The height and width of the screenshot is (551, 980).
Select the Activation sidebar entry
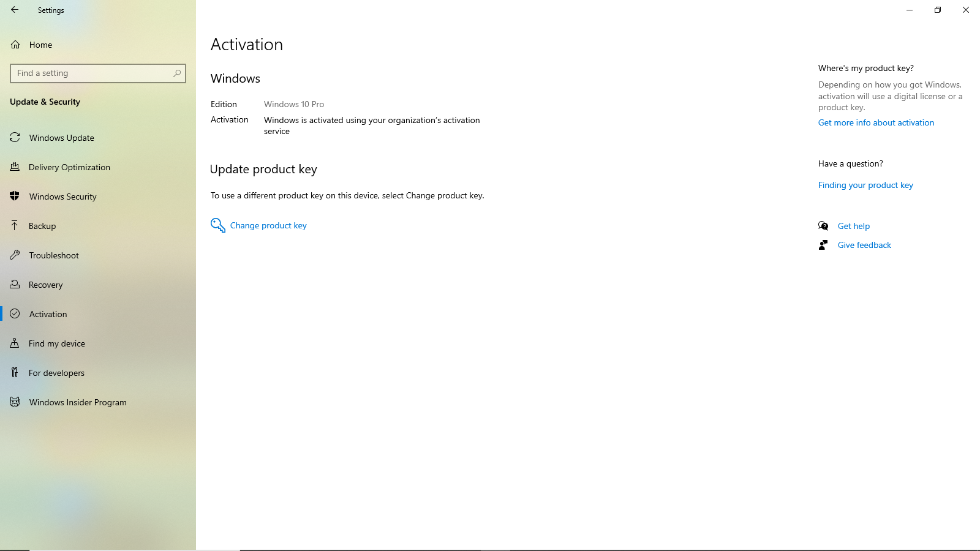(98, 314)
